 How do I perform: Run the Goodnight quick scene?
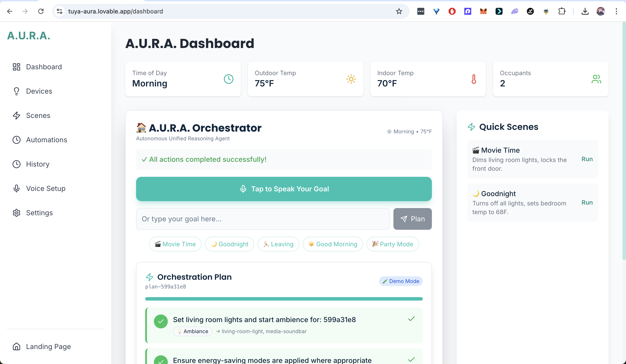point(587,202)
